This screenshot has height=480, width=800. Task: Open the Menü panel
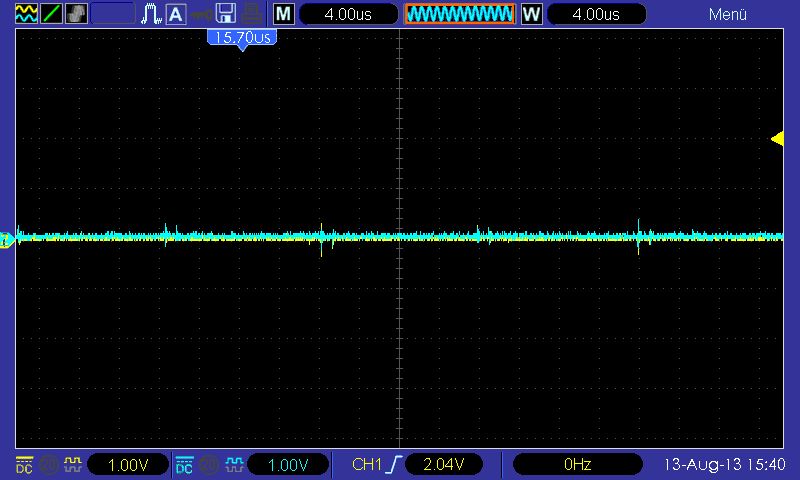tap(728, 14)
